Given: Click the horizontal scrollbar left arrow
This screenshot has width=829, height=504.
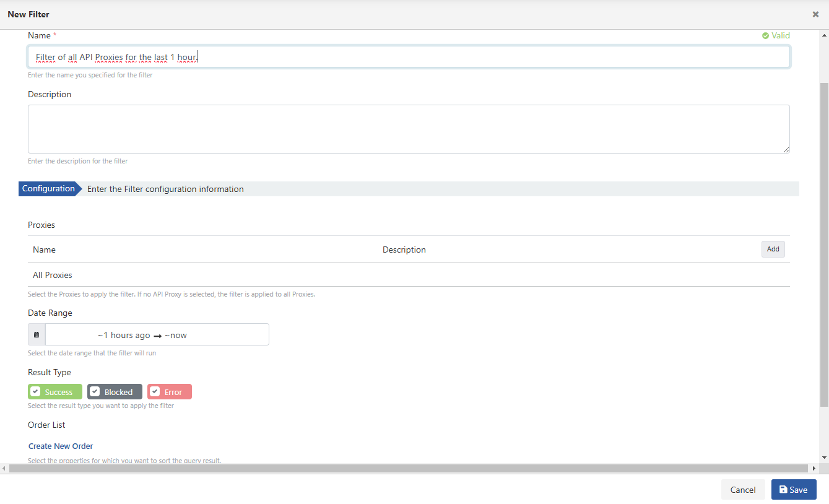Looking at the screenshot, I should point(4,469).
